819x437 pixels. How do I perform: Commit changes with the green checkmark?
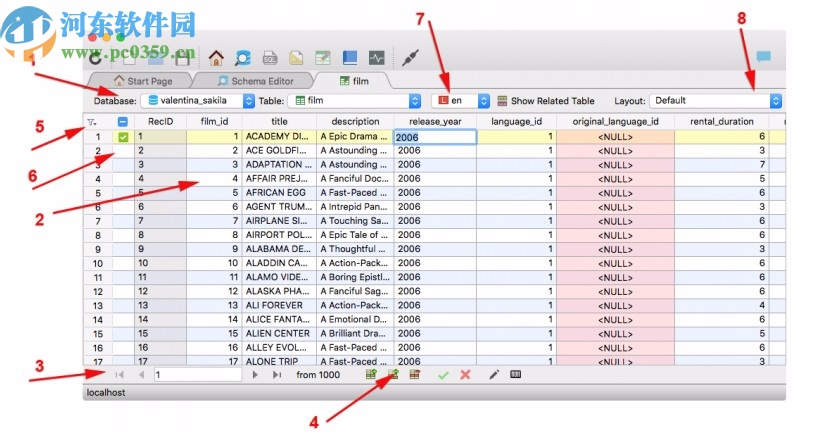point(443,374)
